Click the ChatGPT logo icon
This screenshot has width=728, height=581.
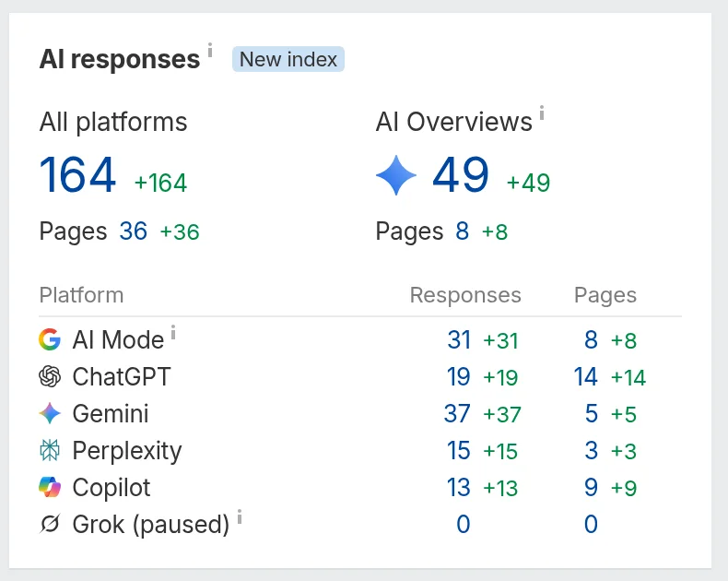pyautogui.click(x=50, y=376)
